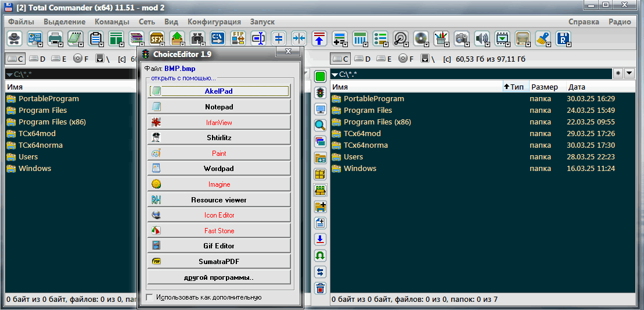Select Windows folder in left panel
Image resolution: width=644 pixels, height=310 pixels.
click(x=34, y=168)
